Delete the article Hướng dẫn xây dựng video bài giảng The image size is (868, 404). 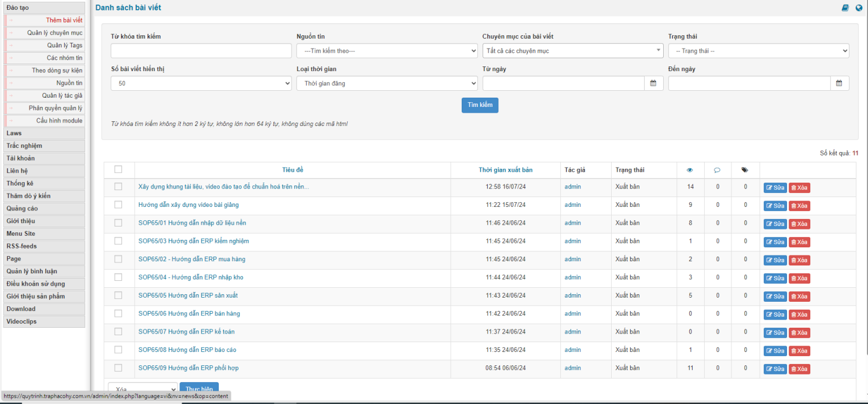(799, 206)
